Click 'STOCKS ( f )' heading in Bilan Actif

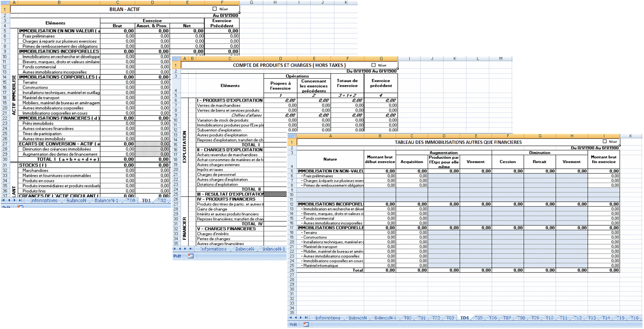coord(59,165)
